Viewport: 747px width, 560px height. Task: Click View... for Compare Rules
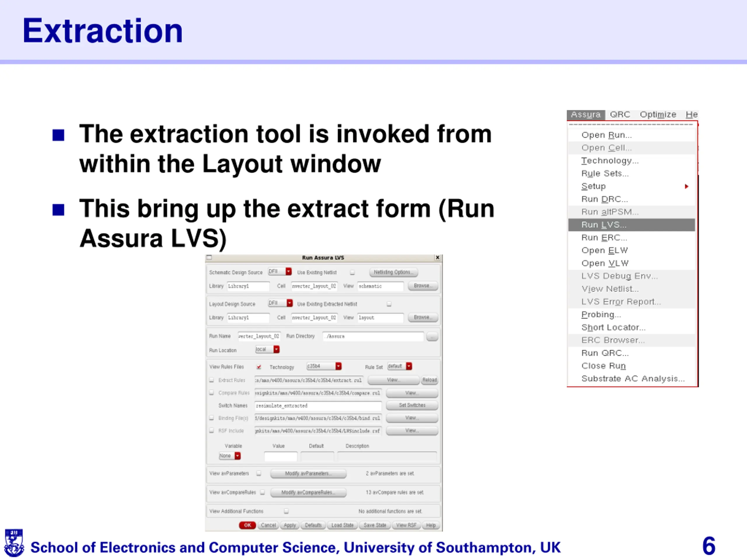pos(412,393)
